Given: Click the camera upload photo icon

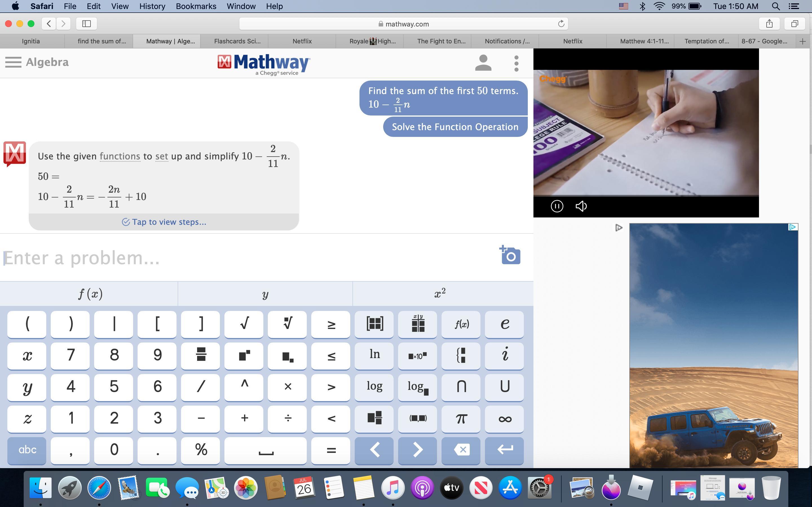Looking at the screenshot, I should tap(510, 255).
